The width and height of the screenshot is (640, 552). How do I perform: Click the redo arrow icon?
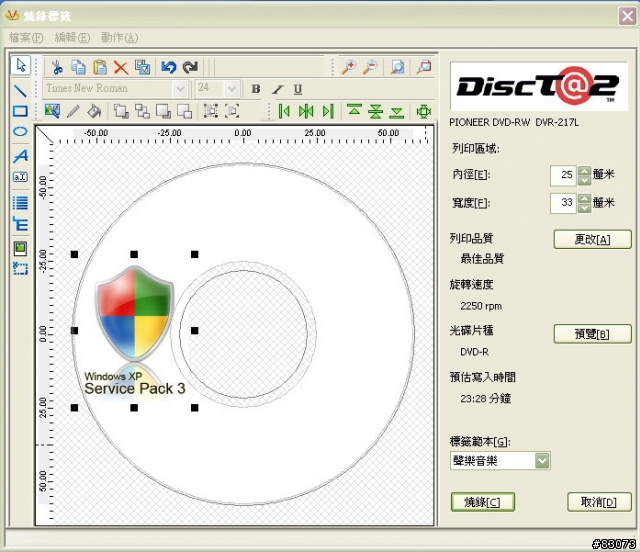tap(190, 67)
